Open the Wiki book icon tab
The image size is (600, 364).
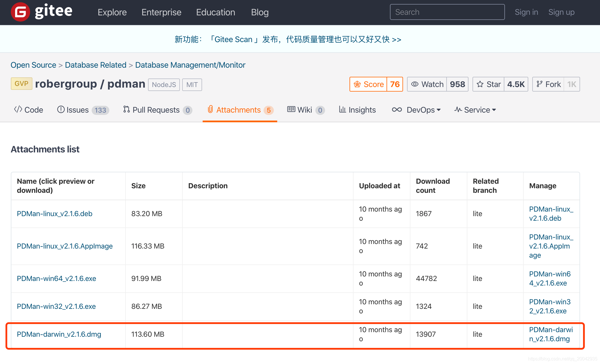point(291,109)
